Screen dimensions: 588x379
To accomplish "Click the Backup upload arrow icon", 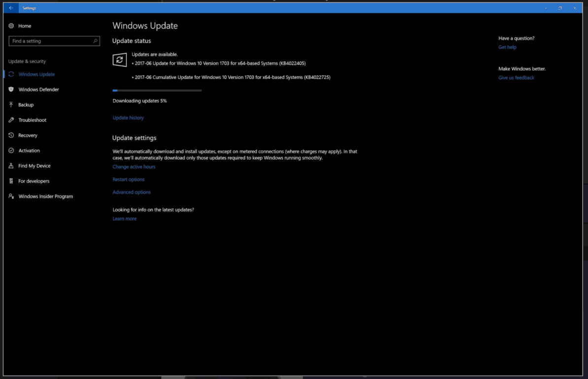I will [11, 105].
